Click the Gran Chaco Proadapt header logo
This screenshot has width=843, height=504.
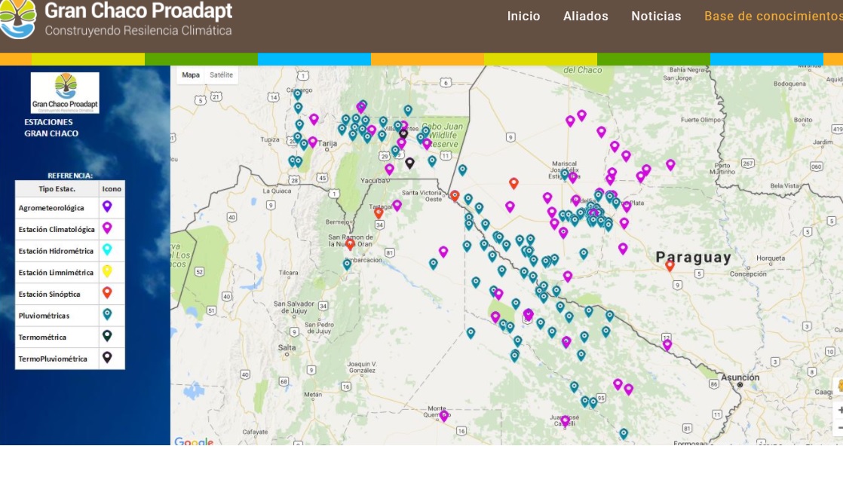[x=117, y=20]
